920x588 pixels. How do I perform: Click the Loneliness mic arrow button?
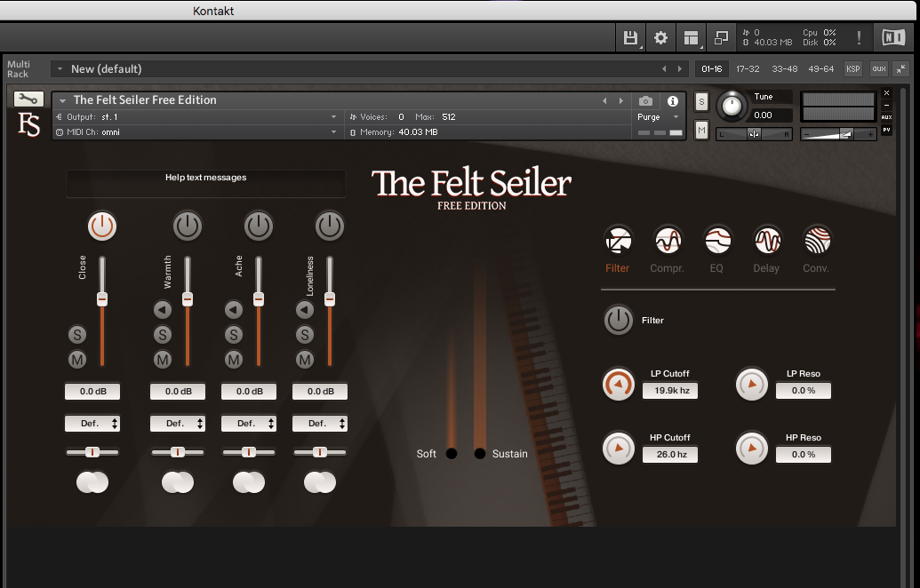pyautogui.click(x=305, y=309)
